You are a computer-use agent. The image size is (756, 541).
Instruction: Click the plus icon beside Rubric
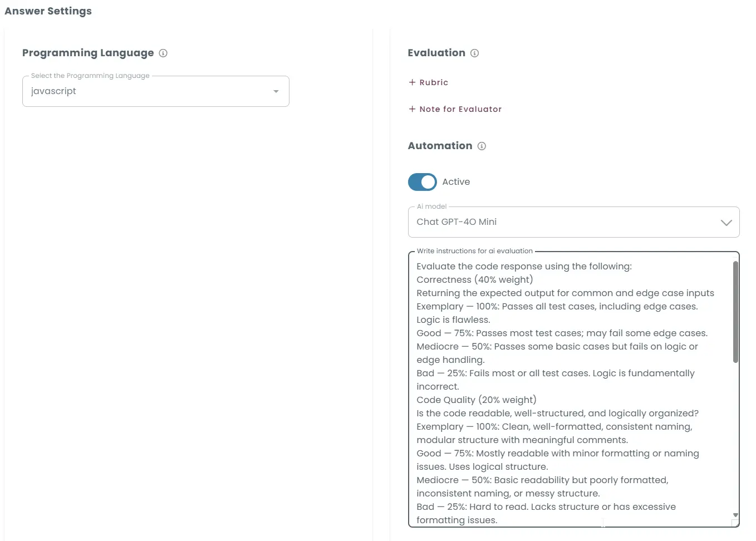411,82
